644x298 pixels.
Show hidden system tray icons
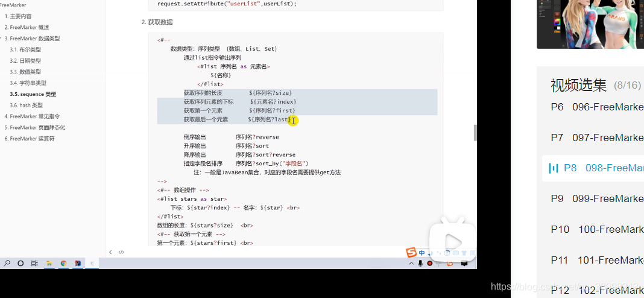[411, 264]
